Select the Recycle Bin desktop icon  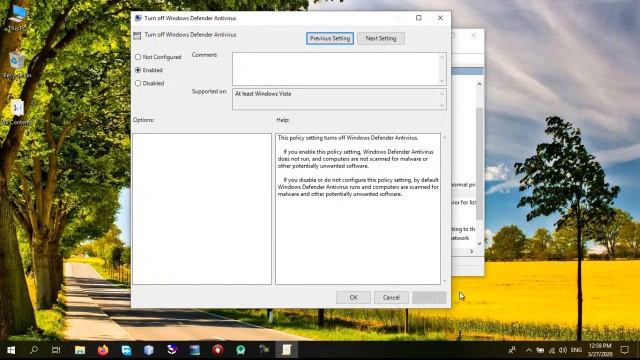pyautogui.click(x=17, y=64)
